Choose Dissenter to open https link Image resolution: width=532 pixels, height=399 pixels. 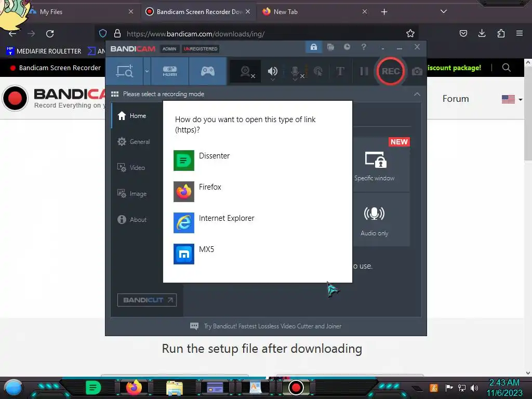[x=258, y=161]
